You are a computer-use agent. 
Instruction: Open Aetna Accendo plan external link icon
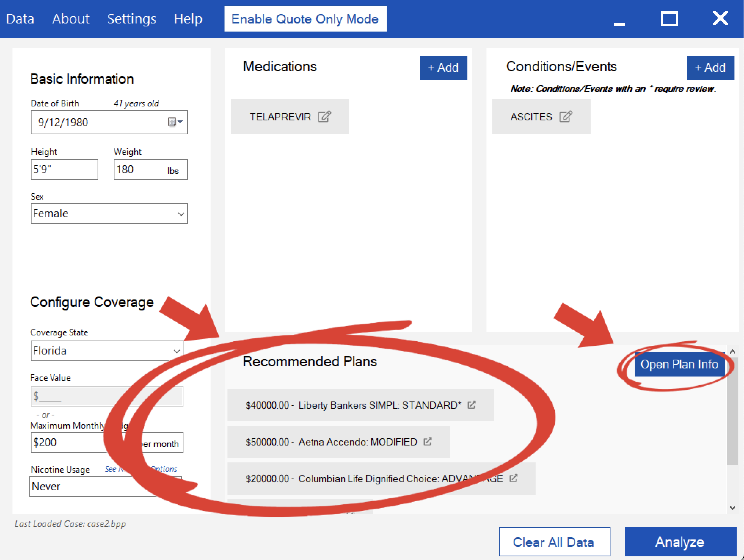coord(428,441)
